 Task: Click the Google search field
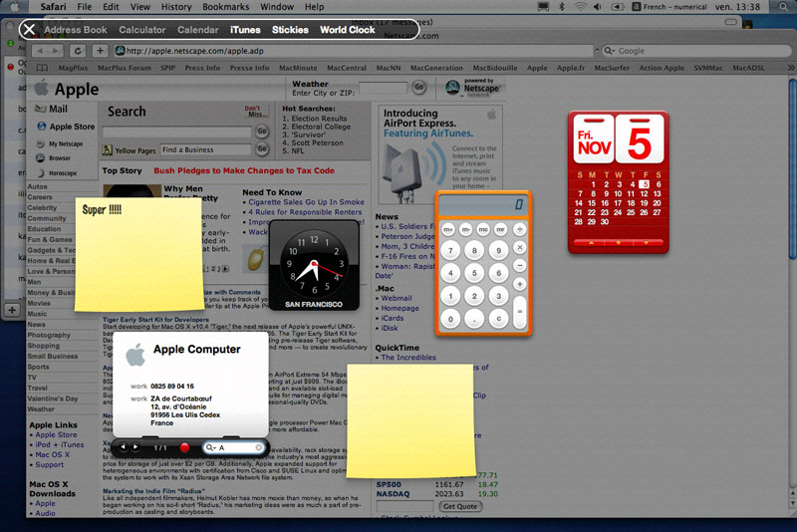tap(697, 50)
